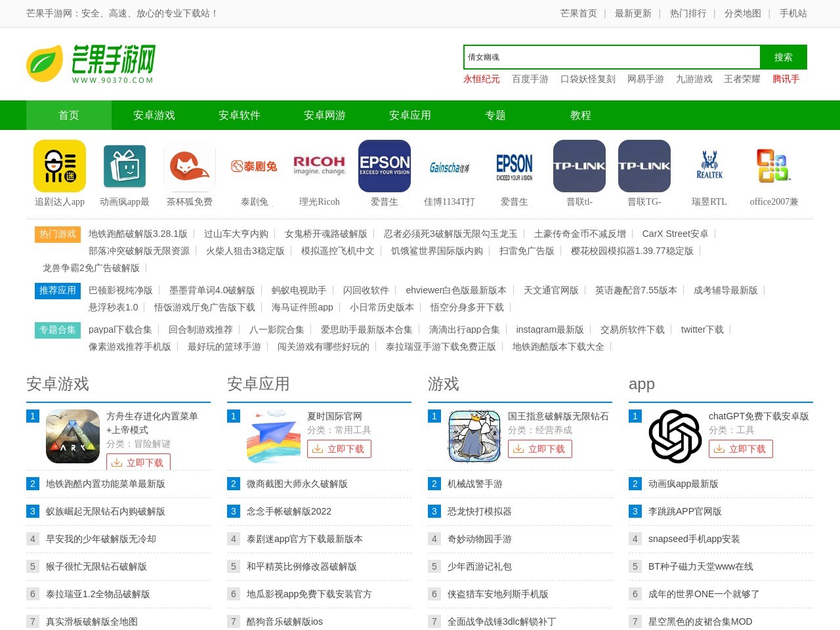The height and width of the screenshot is (630, 840).
Task: Open the 追剧达人app icon
Action: tap(60, 166)
